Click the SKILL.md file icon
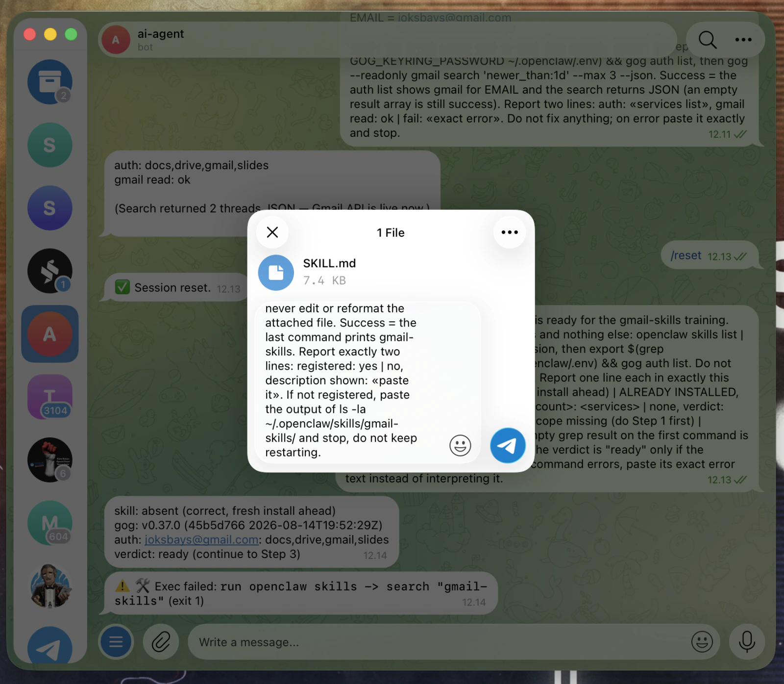 pos(276,273)
